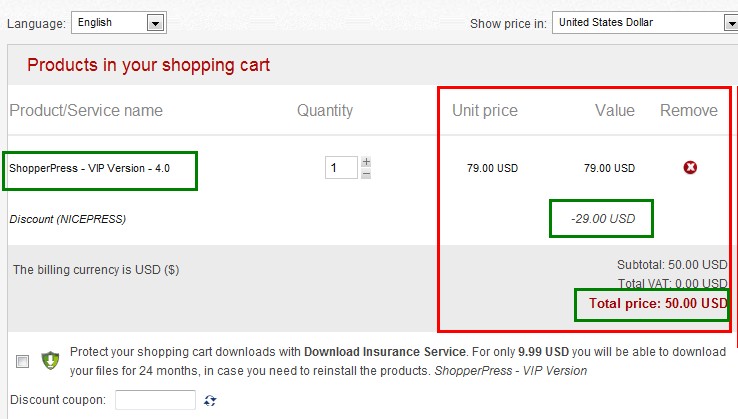This screenshot has width=738, height=419.
Task: Enable the Download Insurance Service checkbox
Action: [x=22, y=361]
